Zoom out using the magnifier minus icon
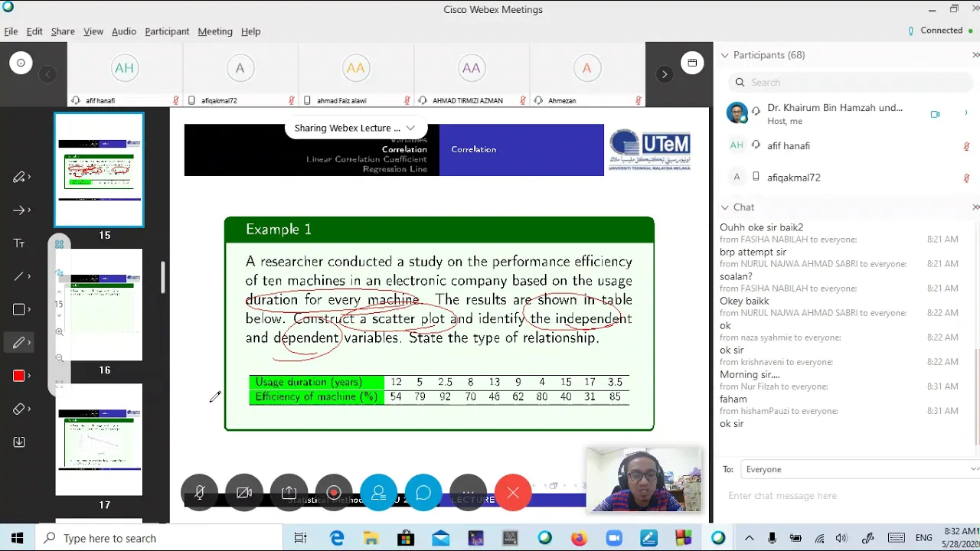The width and height of the screenshot is (980, 551). pos(59,357)
